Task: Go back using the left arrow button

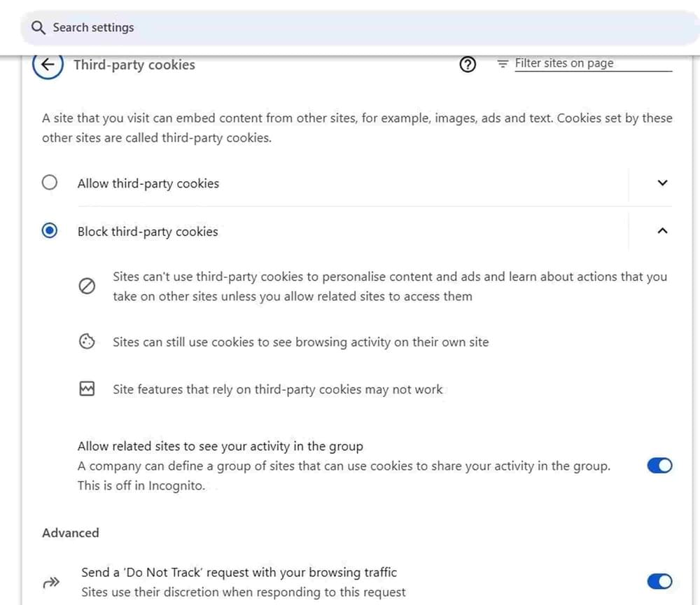Action: tap(48, 65)
